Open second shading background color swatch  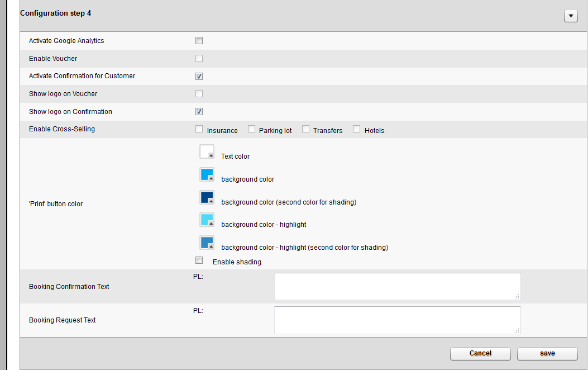pyautogui.click(x=207, y=197)
